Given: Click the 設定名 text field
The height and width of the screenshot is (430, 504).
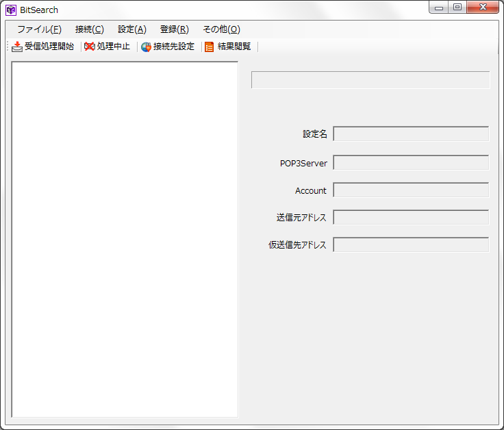Looking at the screenshot, I should tap(411, 134).
